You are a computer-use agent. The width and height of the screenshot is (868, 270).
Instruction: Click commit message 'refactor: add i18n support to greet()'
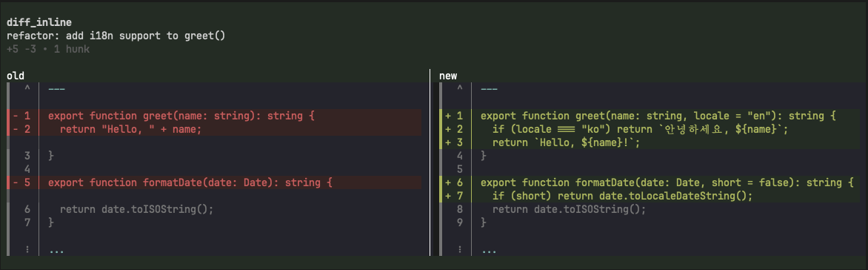[x=116, y=36]
